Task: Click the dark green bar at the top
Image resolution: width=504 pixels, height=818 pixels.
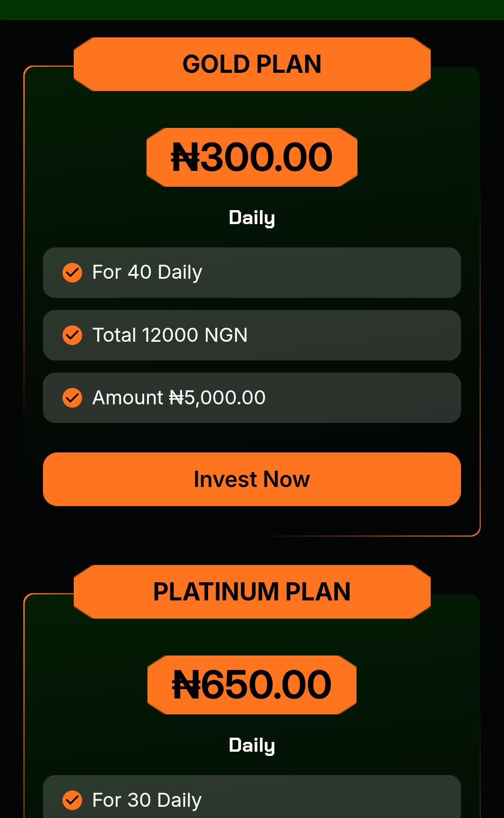Action: click(252, 9)
